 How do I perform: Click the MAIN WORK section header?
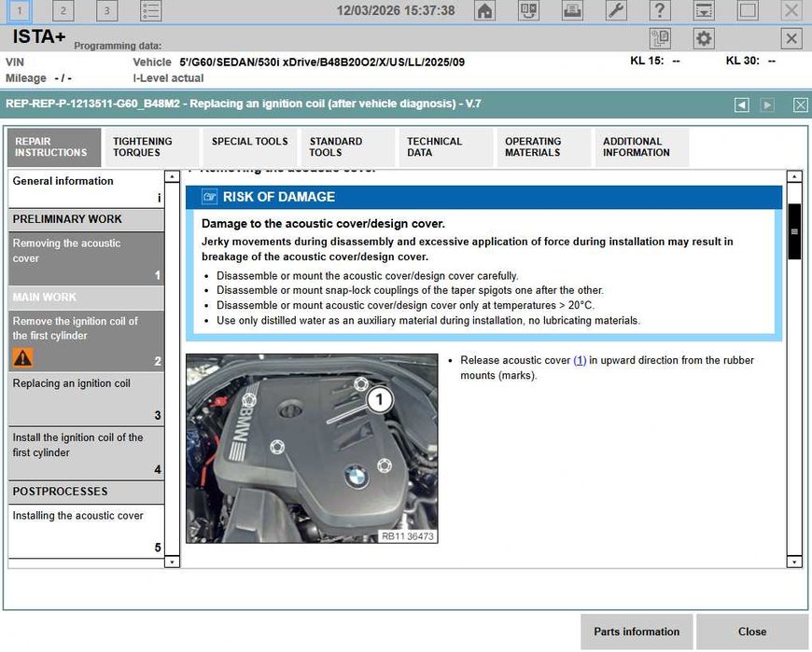pos(86,298)
